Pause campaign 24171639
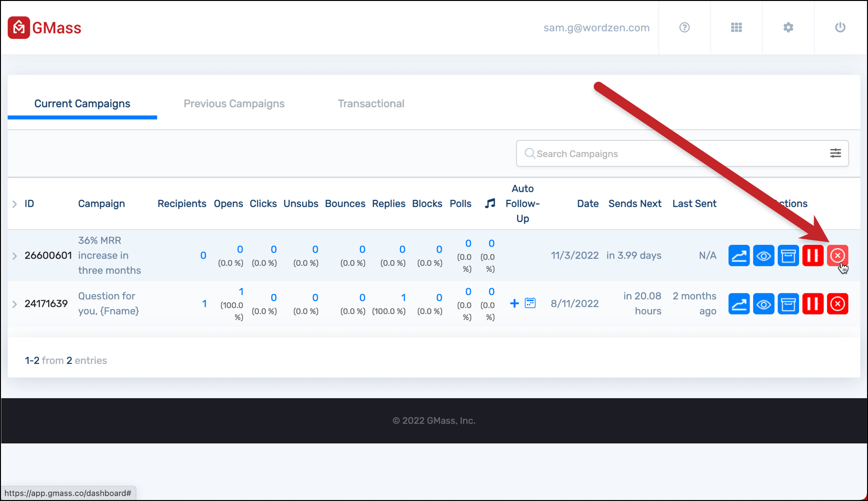Image resolution: width=868 pixels, height=501 pixels. click(813, 304)
